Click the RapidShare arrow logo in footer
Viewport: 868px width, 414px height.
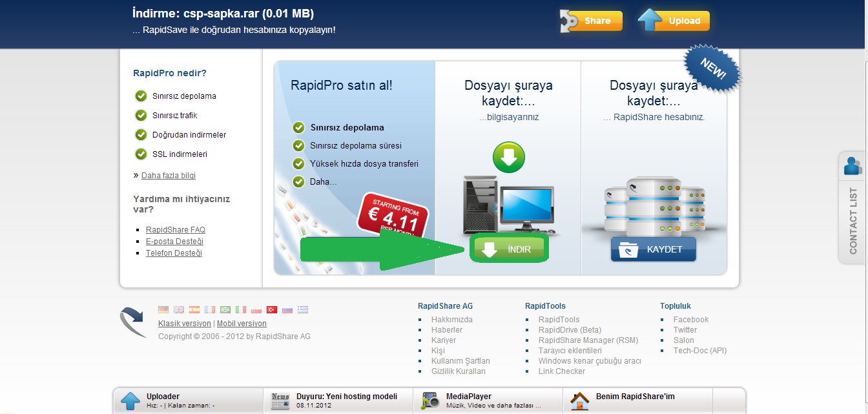tap(133, 322)
